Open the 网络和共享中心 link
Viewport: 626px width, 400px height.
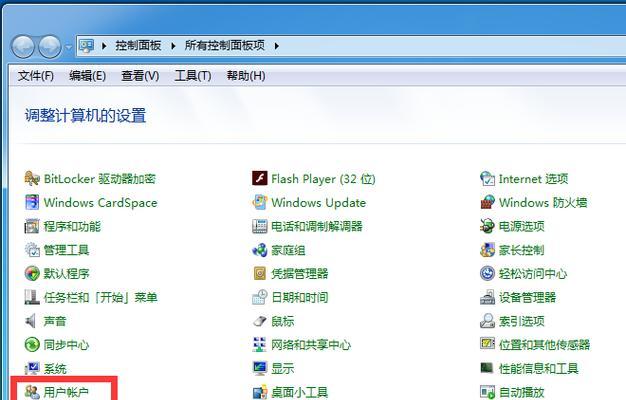tap(311, 345)
